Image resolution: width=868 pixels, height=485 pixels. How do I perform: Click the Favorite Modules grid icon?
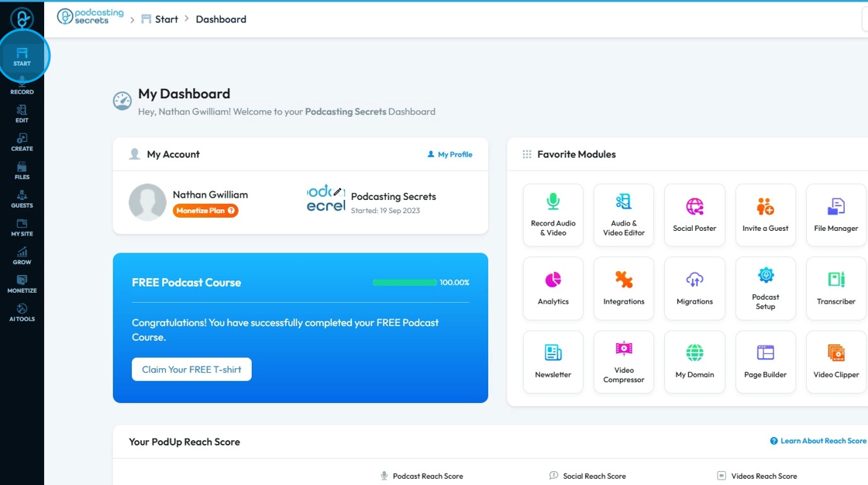pos(526,154)
